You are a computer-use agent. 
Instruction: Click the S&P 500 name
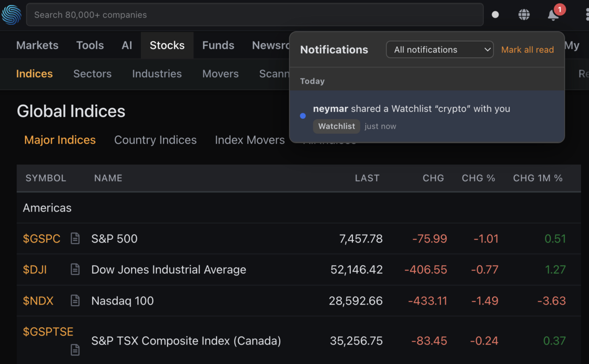click(114, 238)
